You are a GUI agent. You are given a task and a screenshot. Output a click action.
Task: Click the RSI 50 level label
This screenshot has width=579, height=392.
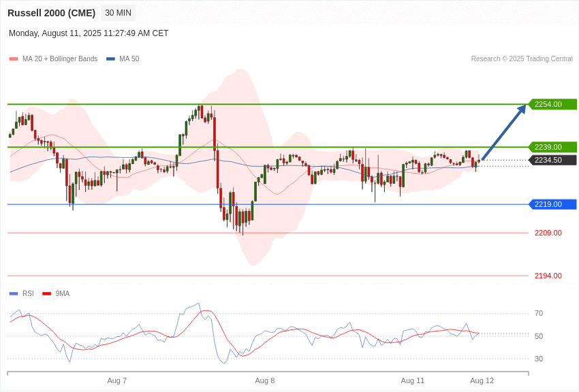coord(539,336)
